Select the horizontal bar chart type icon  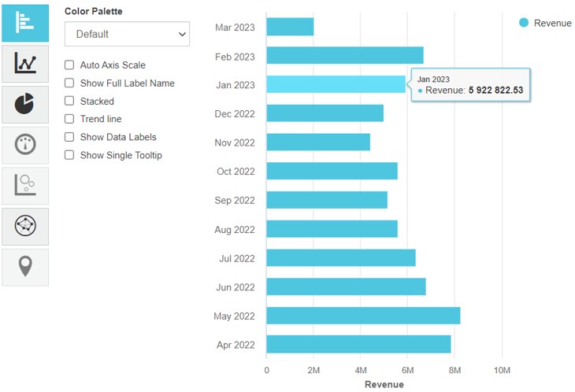(x=25, y=23)
